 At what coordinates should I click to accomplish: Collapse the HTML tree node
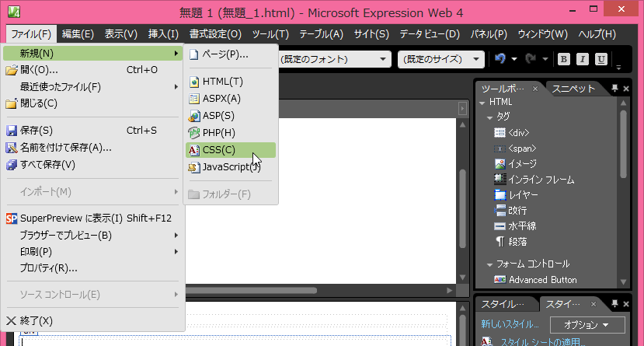(482, 103)
